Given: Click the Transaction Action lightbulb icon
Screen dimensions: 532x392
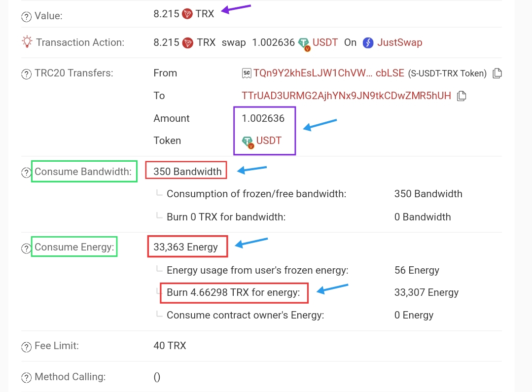Looking at the screenshot, I should click(27, 42).
